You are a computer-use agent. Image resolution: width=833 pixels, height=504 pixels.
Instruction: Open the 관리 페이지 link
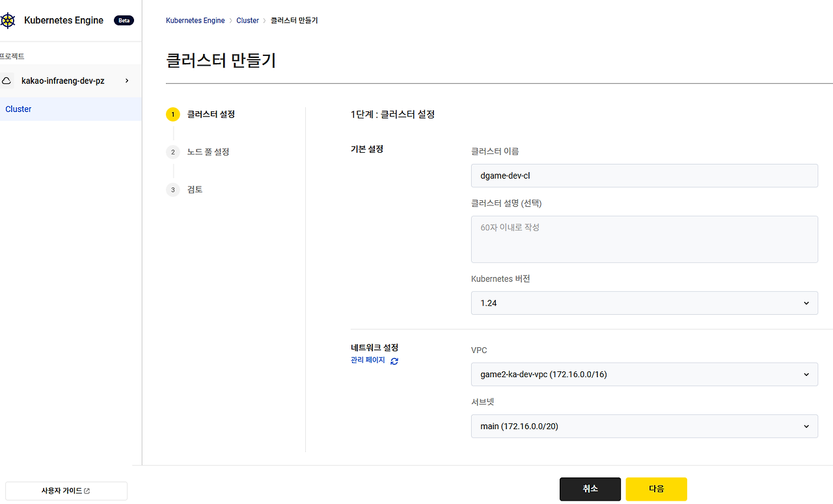[368, 360]
